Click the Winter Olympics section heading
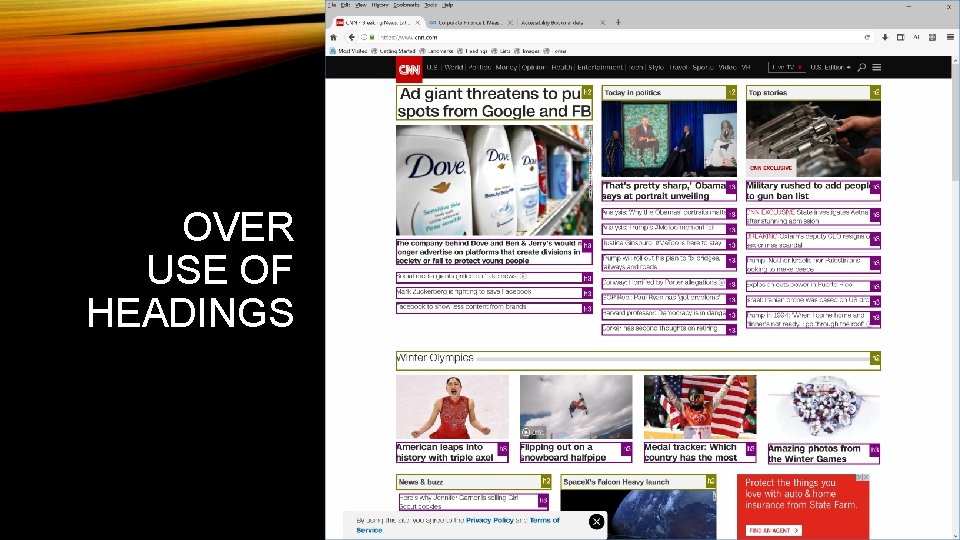The image size is (960, 540). (x=638, y=359)
